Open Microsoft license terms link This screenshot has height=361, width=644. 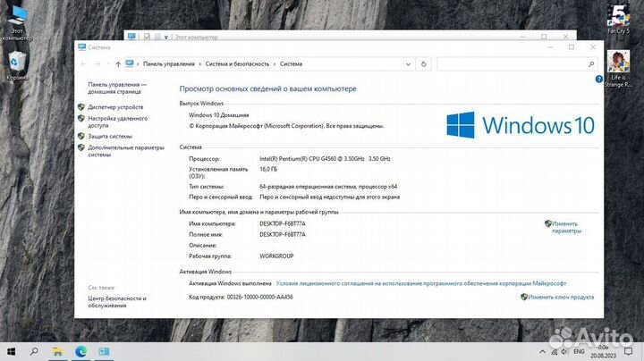point(421,283)
